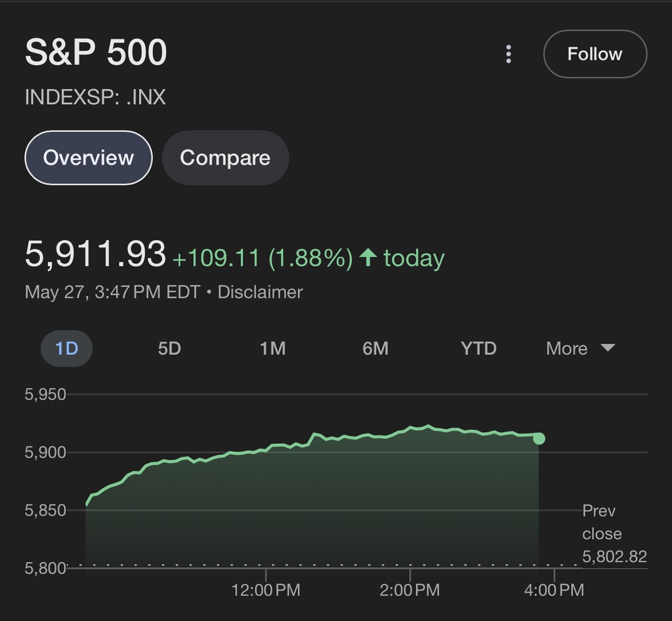
Task: Click the 12:00 PM axis label
Action: pos(266,590)
